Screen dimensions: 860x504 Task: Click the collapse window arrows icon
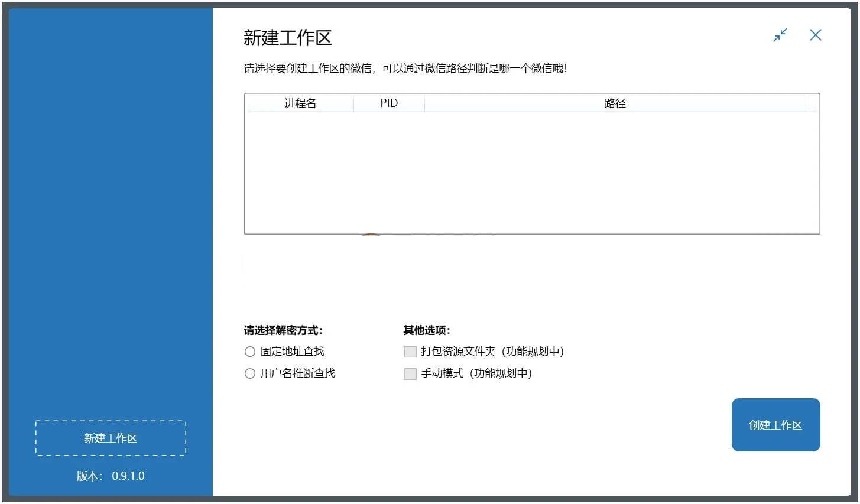[780, 35]
